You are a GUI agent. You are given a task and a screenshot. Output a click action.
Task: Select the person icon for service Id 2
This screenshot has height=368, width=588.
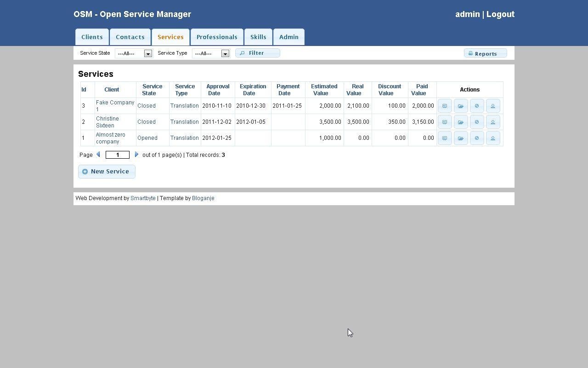coord(493,122)
